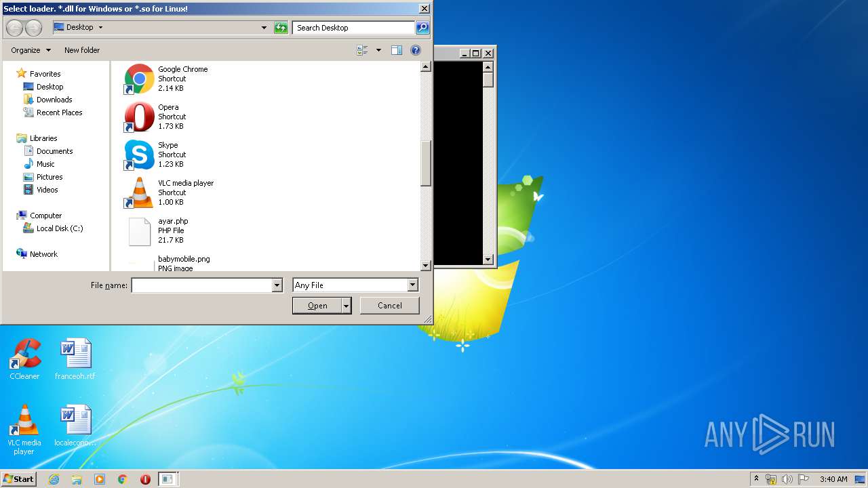Viewport: 868px width, 488px height.
Task: Expand the view options dropdown arrow
Action: (x=378, y=50)
